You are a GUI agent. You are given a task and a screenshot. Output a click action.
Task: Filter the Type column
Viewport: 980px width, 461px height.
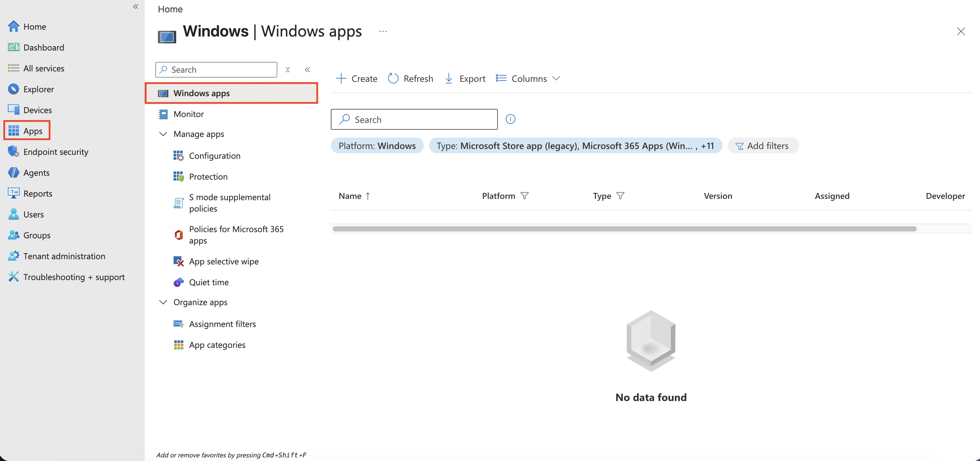[x=620, y=196]
